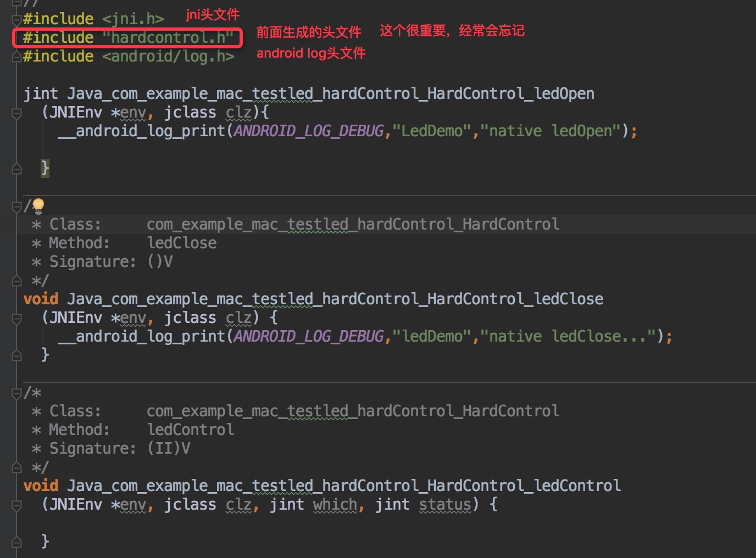Click ANDROID_LOG_DEBUG in the ledClose log call
Viewport: 756px width, 558px height.
click(x=309, y=337)
